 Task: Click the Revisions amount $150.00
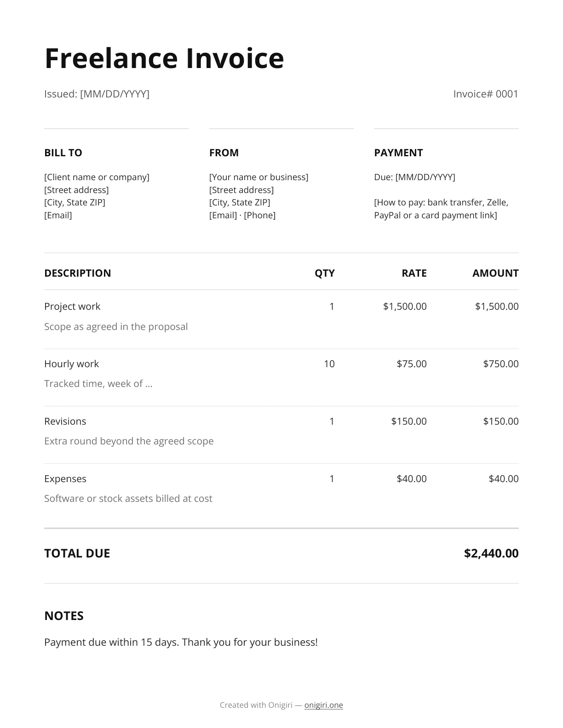coord(501,421)
